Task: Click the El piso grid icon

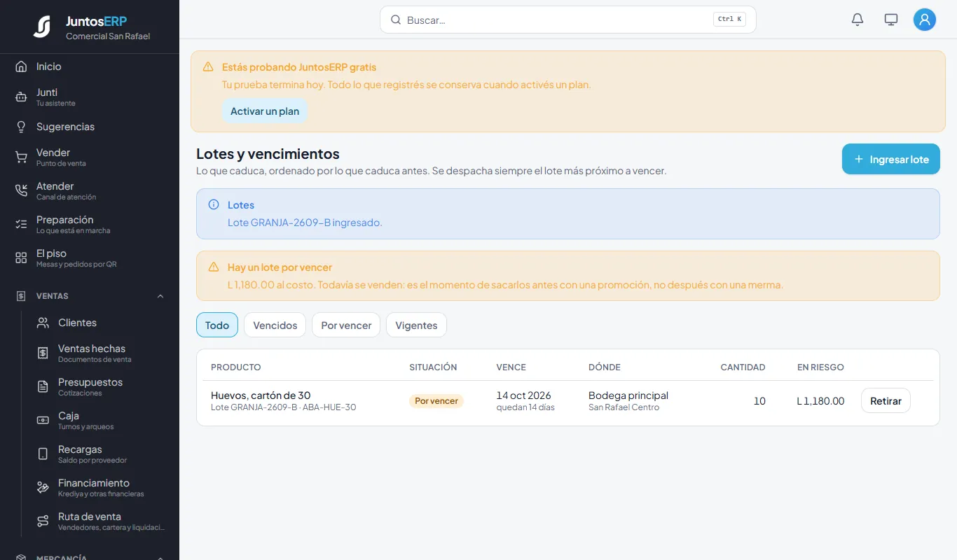Action: click(21, 258)
